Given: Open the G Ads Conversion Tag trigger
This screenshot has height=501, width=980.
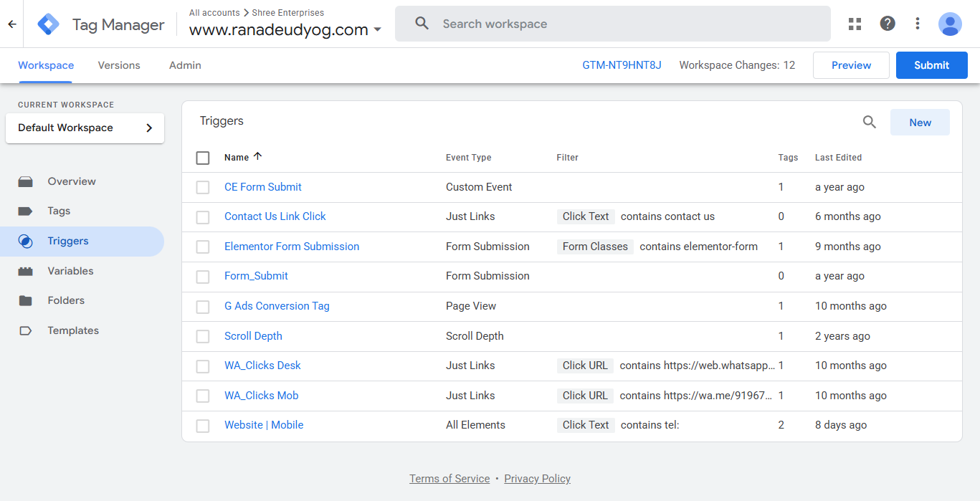Looking at the screenshot, I should [x=277, y=306].
